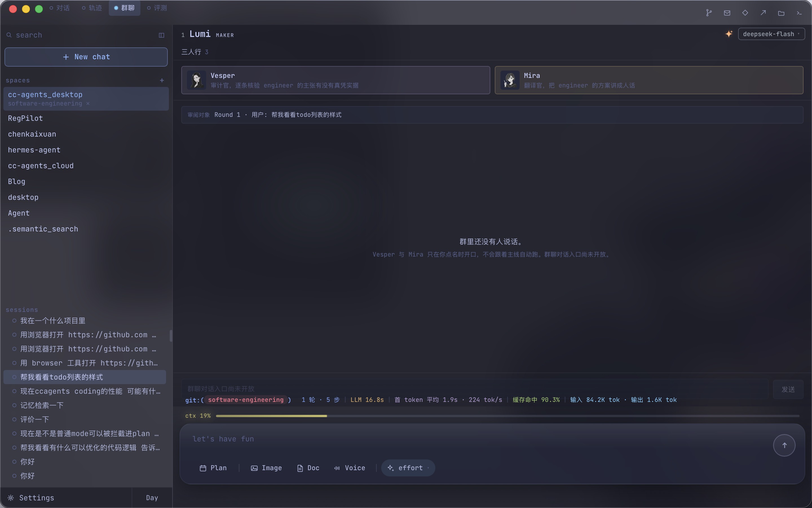Viewport: 812px width, 508px height.
Task: Switch to the 评测 tab
Action: coord(157,8)
